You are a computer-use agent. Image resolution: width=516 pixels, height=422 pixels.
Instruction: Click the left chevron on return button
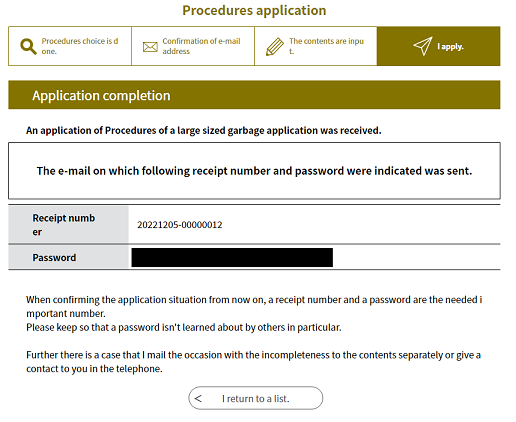coord(198,398)
